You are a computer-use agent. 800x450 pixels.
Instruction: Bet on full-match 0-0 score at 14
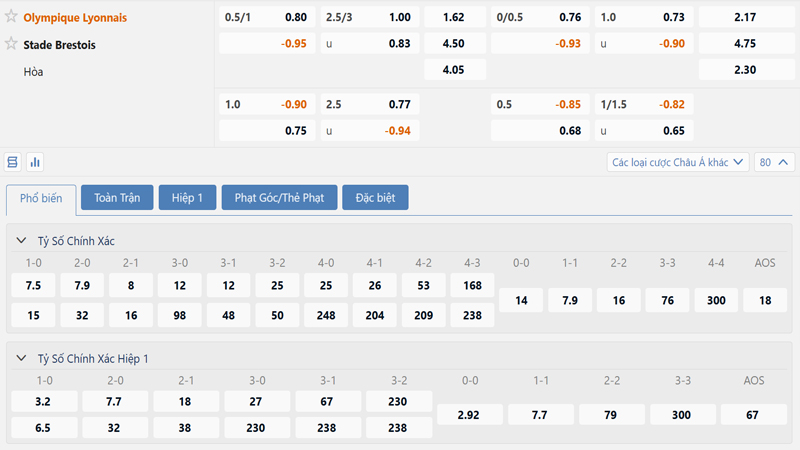[521, 300]
